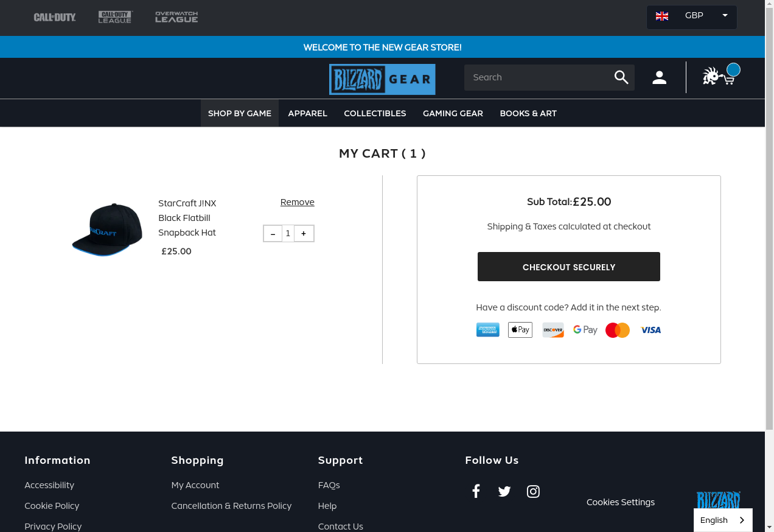This screenshot has height=532, width=774.
Task: Click the Google Pay icon
Action: coord(585,330)
